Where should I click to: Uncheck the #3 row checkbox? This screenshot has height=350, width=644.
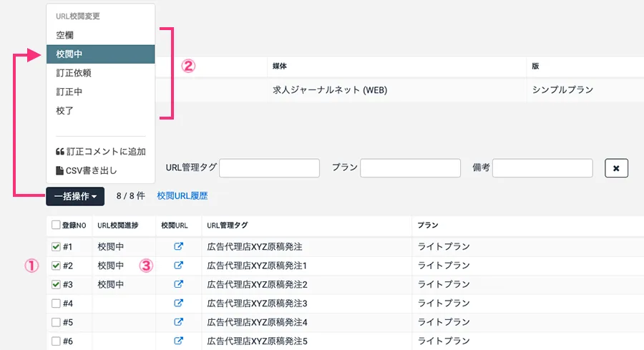click(56, 284)
